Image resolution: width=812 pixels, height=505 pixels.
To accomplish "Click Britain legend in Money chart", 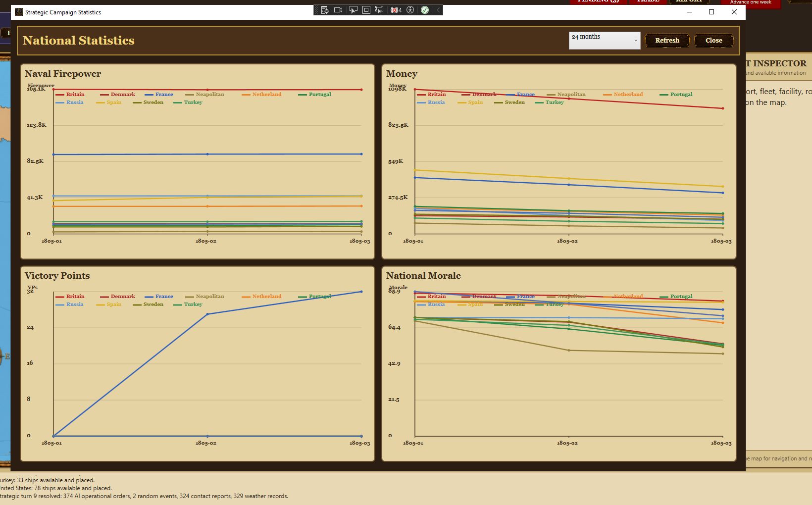I will pos(431,95).
